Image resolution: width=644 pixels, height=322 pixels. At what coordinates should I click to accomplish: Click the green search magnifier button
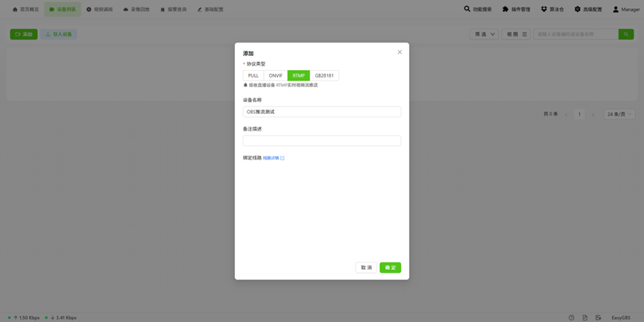tap(626, 34)
